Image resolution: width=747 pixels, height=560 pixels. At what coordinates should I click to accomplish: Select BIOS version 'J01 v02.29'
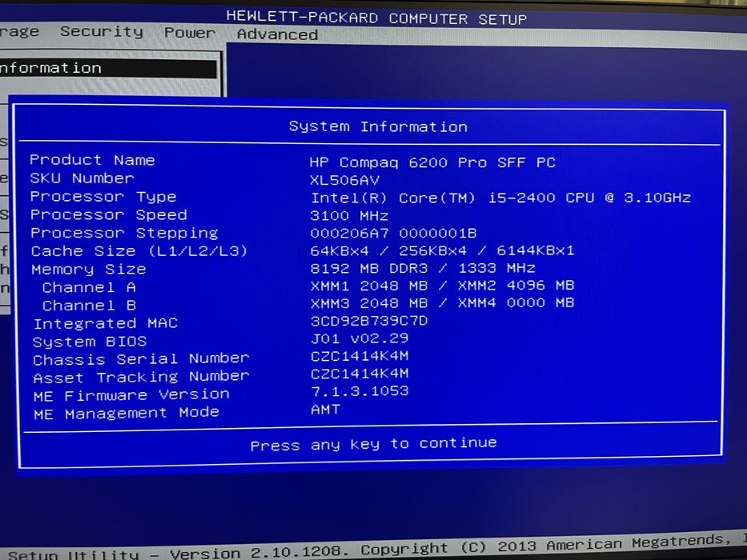(x=359, y=338)
